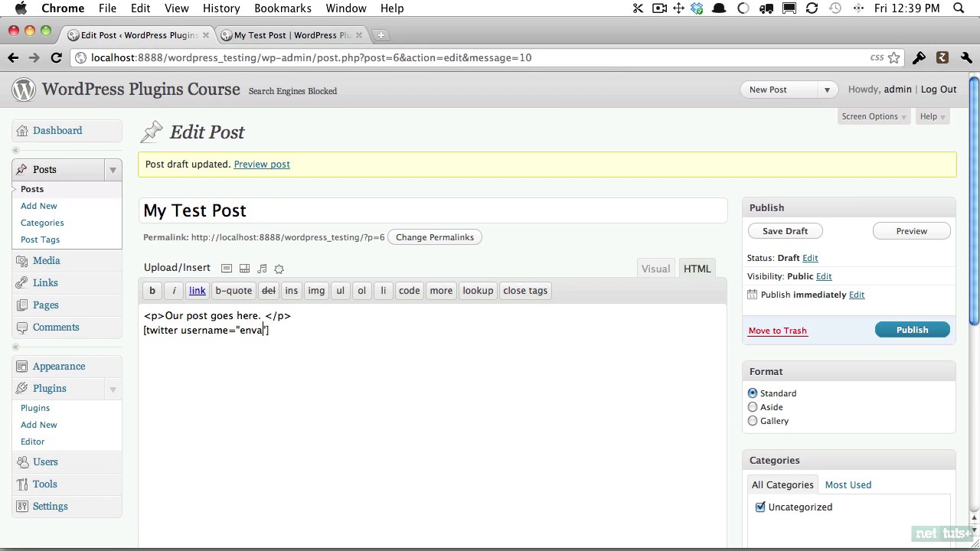980x551 pixels.
Task: Click the page vertical scrollbar
Action: (x=974, y=201)
